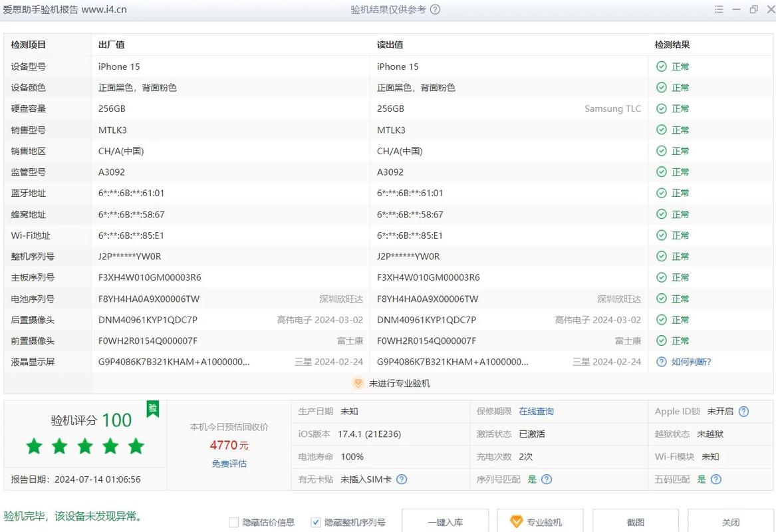Open the 在线查询 warranty link
This screenshot has height=532, width=776.
click(x=536, y=411)
